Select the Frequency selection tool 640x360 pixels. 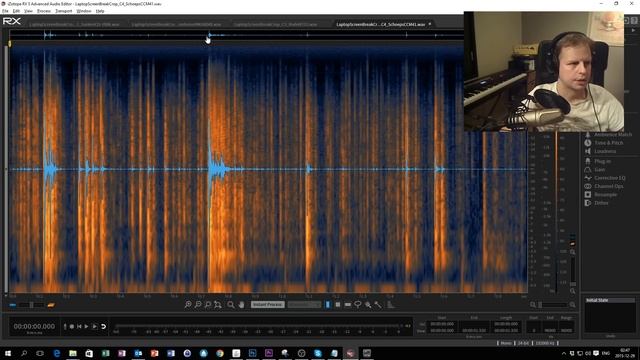[348, 304]
